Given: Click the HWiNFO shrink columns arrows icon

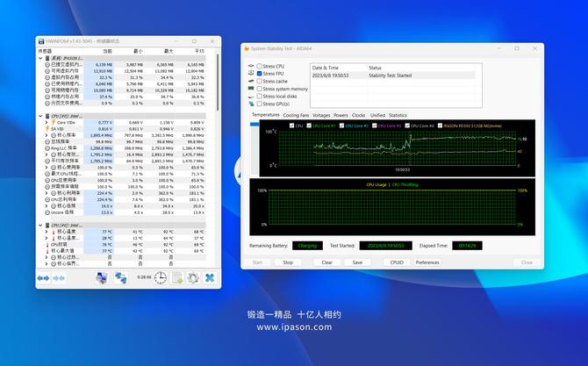Looking at the screenshot, I should pyautogui.click(x=59, y=278).
